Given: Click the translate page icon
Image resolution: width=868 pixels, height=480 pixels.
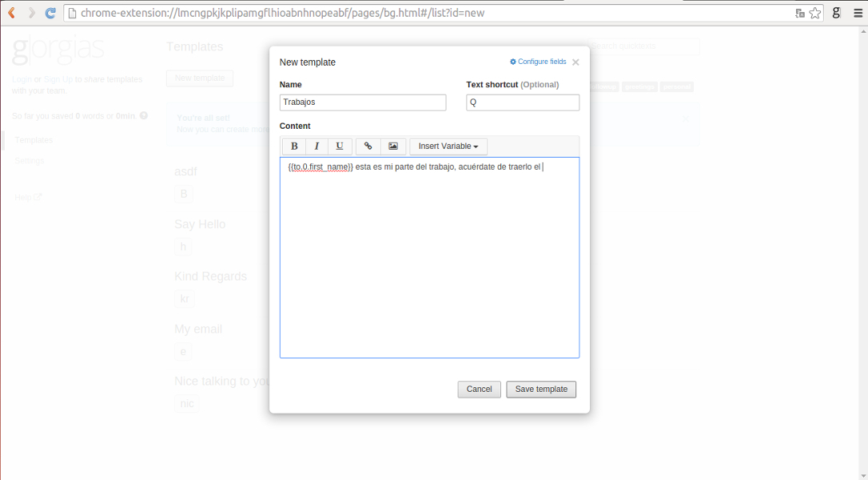Looking at the screenshot, I should pyautogui.click(x=799, y=13).
